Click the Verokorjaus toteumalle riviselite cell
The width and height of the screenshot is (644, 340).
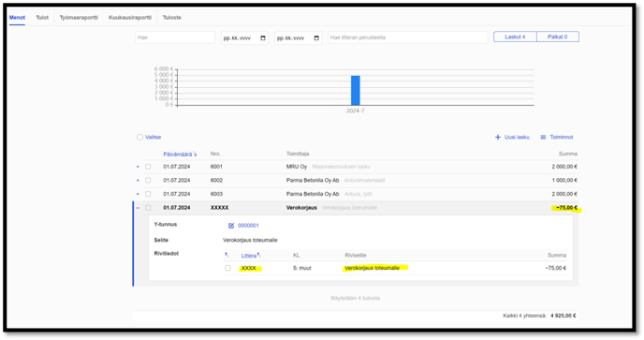point(373,268)
